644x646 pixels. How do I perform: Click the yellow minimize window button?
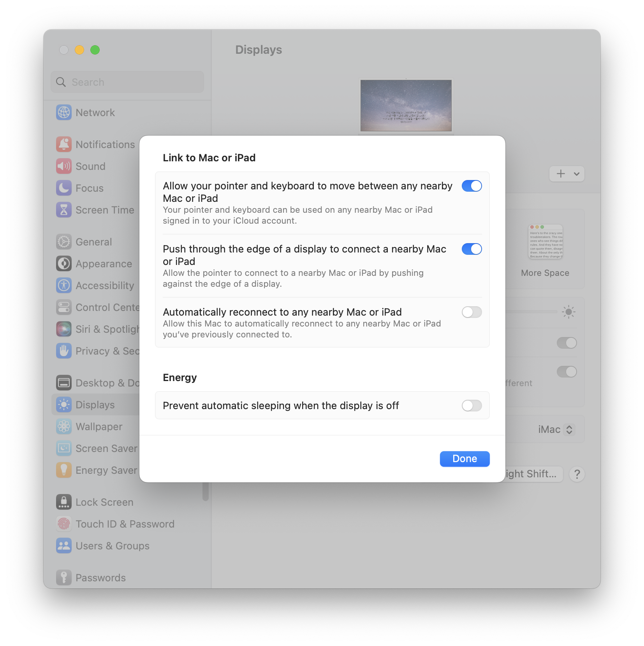tap(79, 50)
